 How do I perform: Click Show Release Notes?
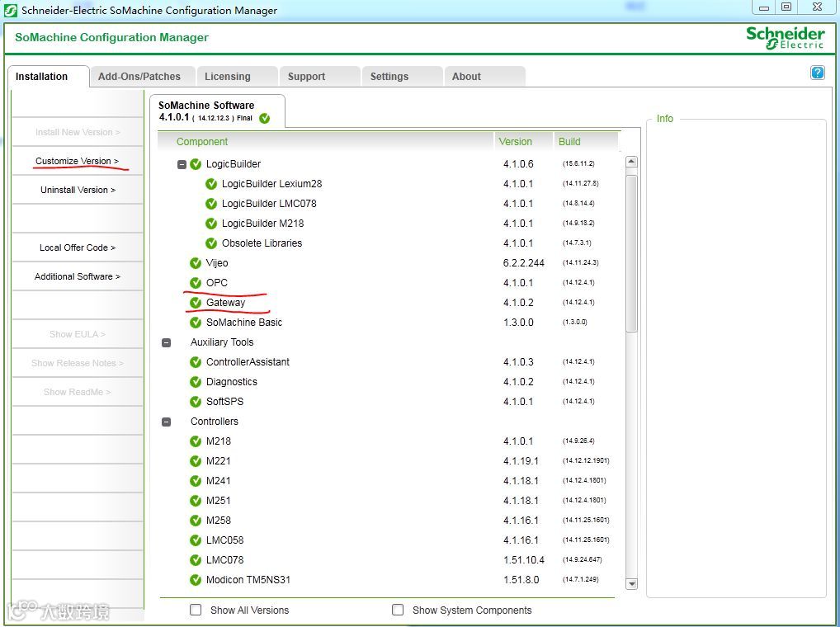click(78, 363)
